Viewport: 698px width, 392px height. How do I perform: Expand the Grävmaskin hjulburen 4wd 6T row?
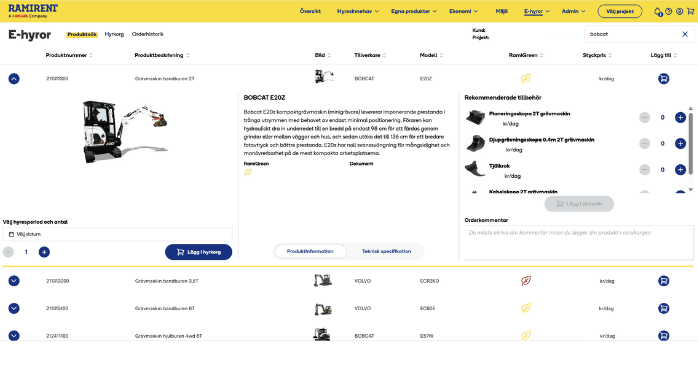[14, 335]
